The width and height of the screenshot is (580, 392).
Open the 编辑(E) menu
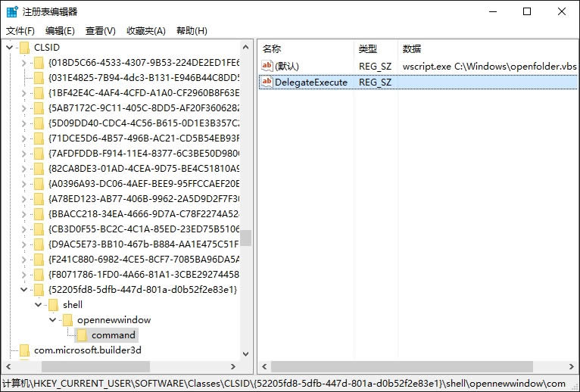tap(60, 31)
